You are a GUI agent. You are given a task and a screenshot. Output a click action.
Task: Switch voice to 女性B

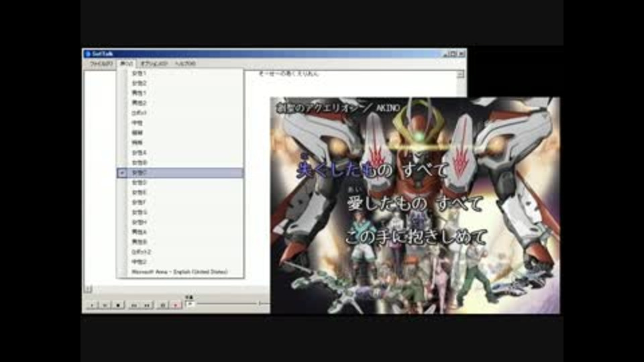tap(180, 162)
